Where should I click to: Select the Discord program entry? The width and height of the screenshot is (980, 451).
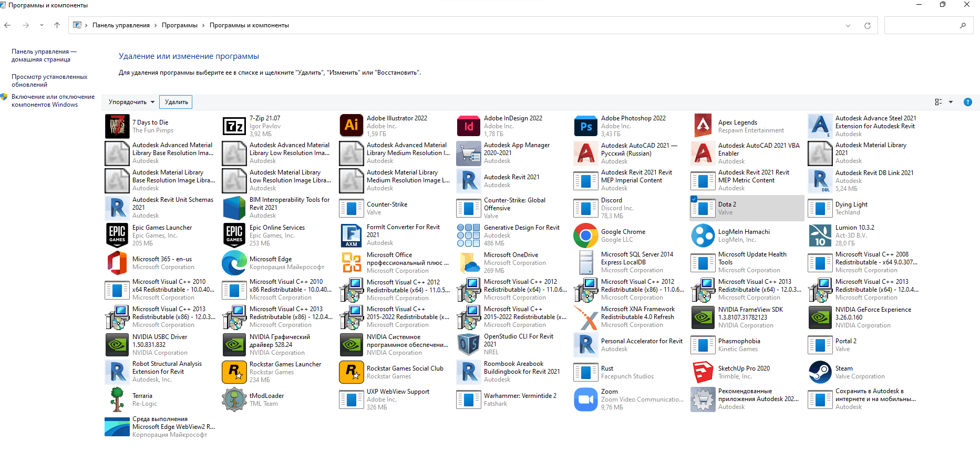click(630, 208)
